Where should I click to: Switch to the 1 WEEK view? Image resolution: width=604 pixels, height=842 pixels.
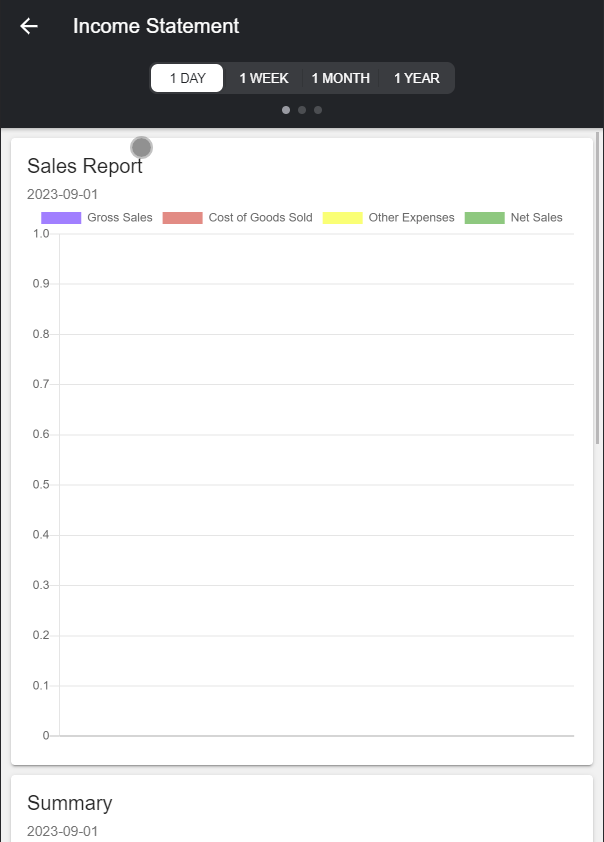click(264, 78)
